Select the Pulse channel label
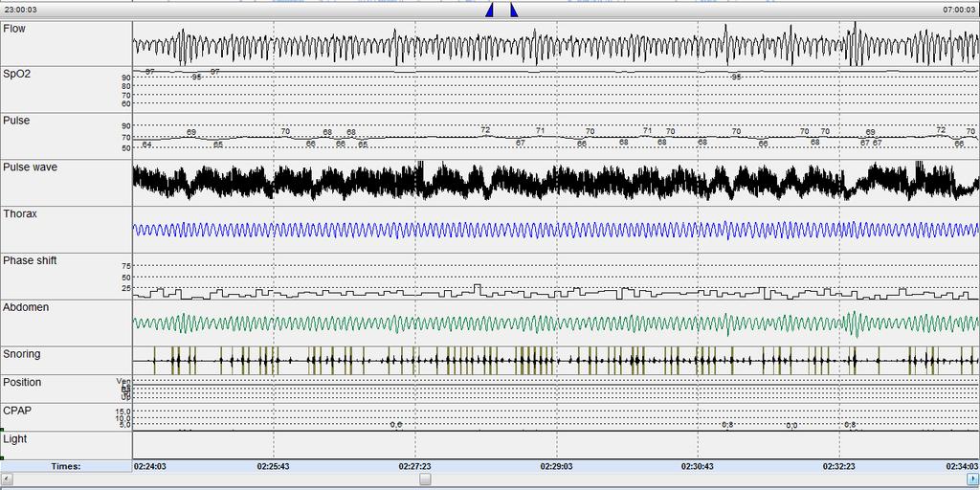The width and height of the screenshot is (980, 490). click(16, 120)
